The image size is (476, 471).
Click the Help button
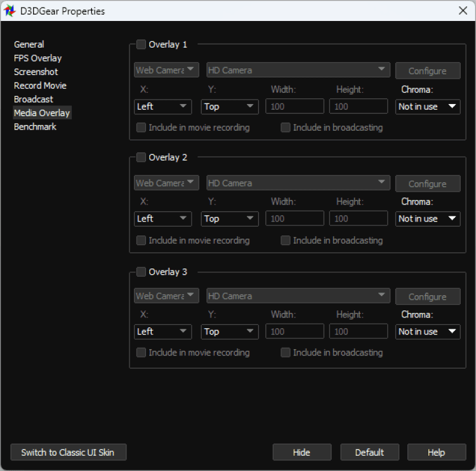coord(437,452)
